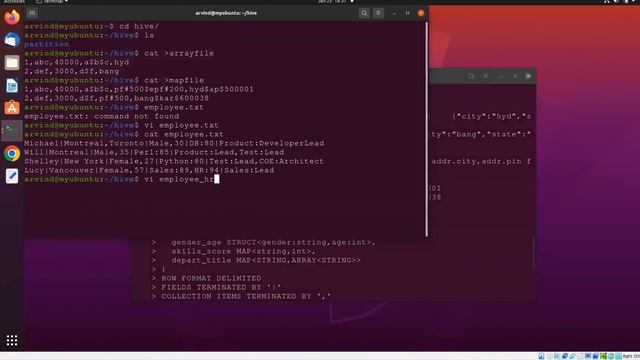Launch Google Chrome from the dock

click(x=12, y=153)
